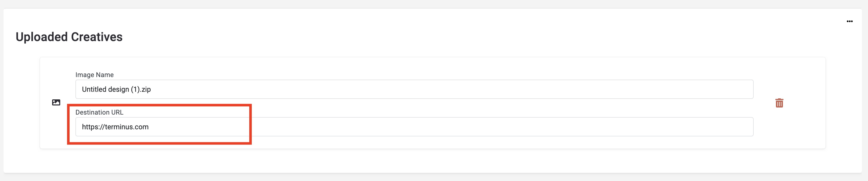Click the creative's picture thumbnail icon
The width and height of the screenshot is (868, 181).
[56, 102]
